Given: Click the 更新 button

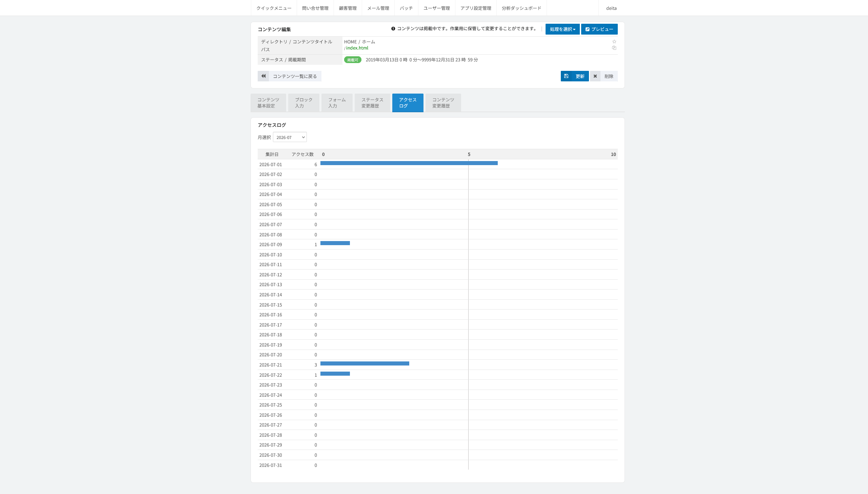Looking at the screenshot, I should pyautogui.click(x=575, y=76).
